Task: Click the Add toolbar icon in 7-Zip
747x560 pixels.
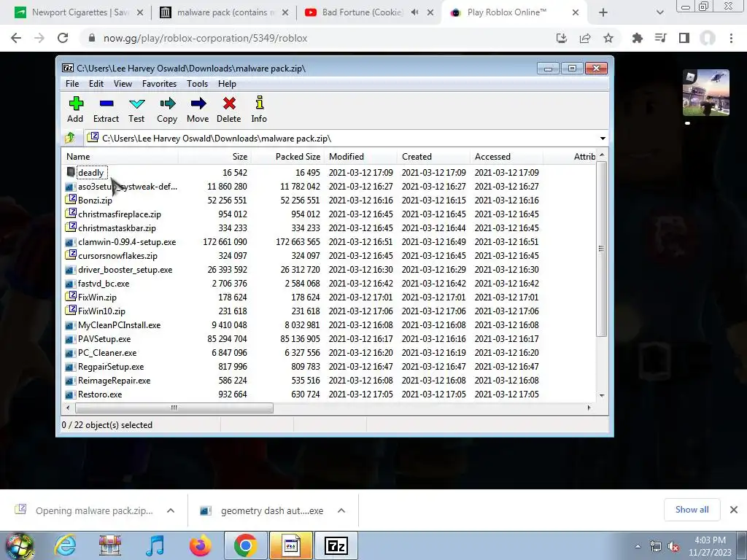Action: (x=76, y=104)
